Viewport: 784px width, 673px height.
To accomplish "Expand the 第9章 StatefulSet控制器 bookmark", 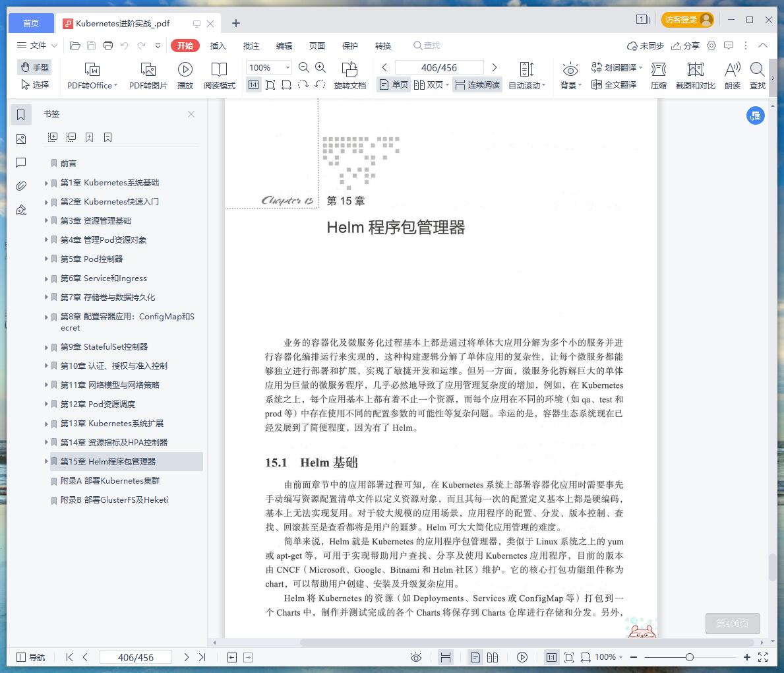I will click(x=46, y=347).
